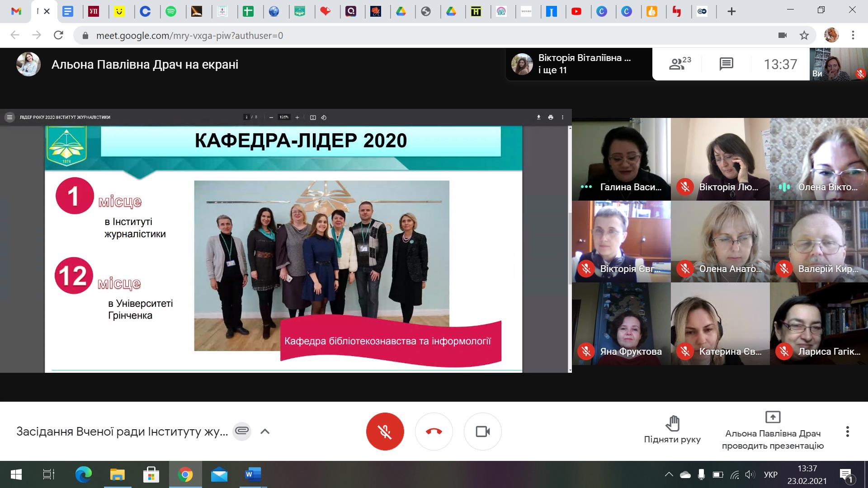Click the attachment paperclip icon

242,431
